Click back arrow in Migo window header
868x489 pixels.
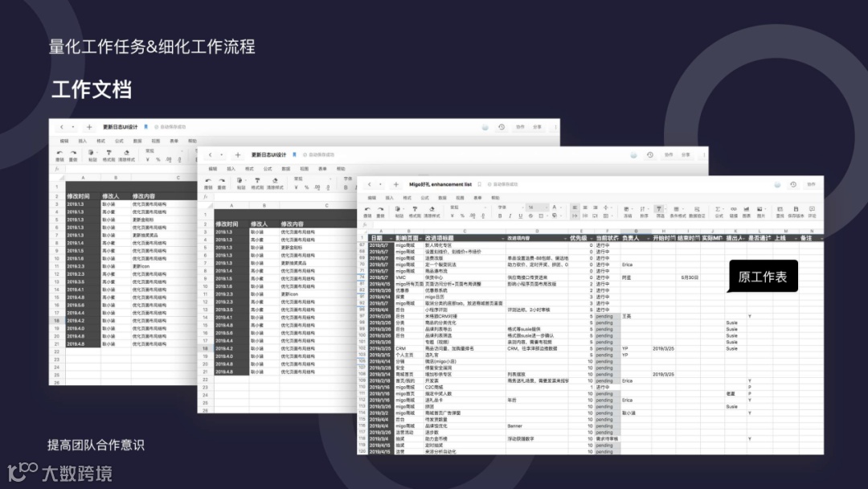click(x=369, y=184)
